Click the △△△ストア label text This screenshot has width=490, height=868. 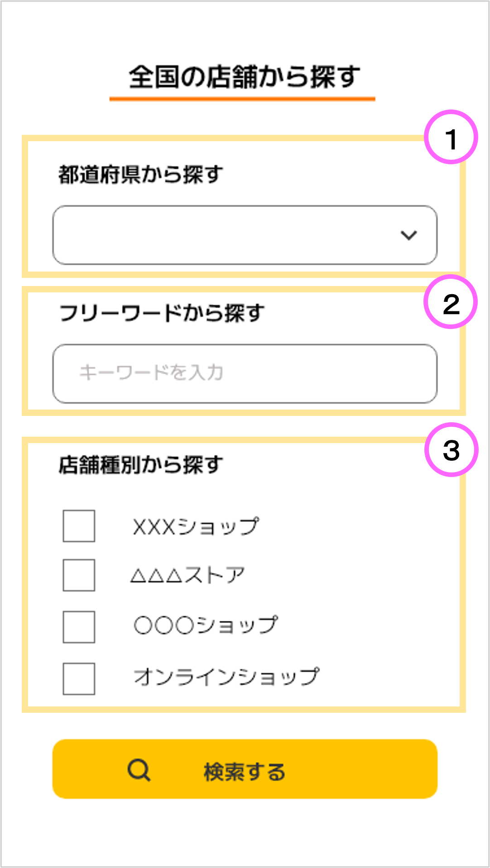click(188, 575)
